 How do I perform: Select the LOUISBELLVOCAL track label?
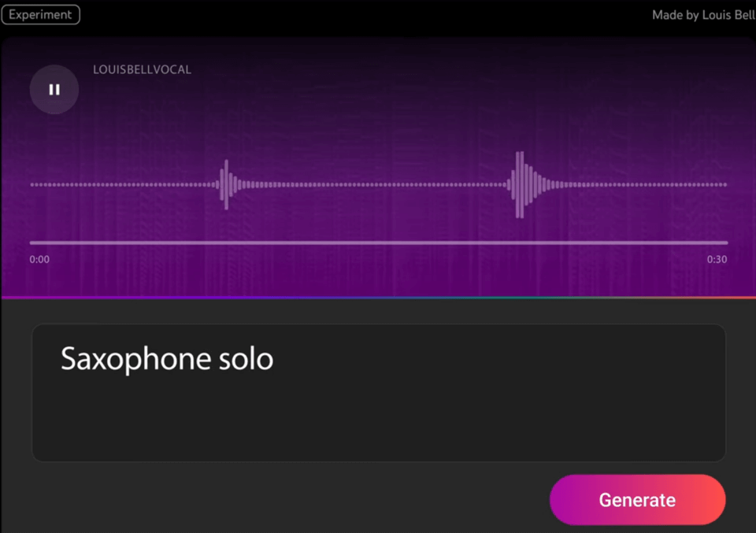[143, 69]
